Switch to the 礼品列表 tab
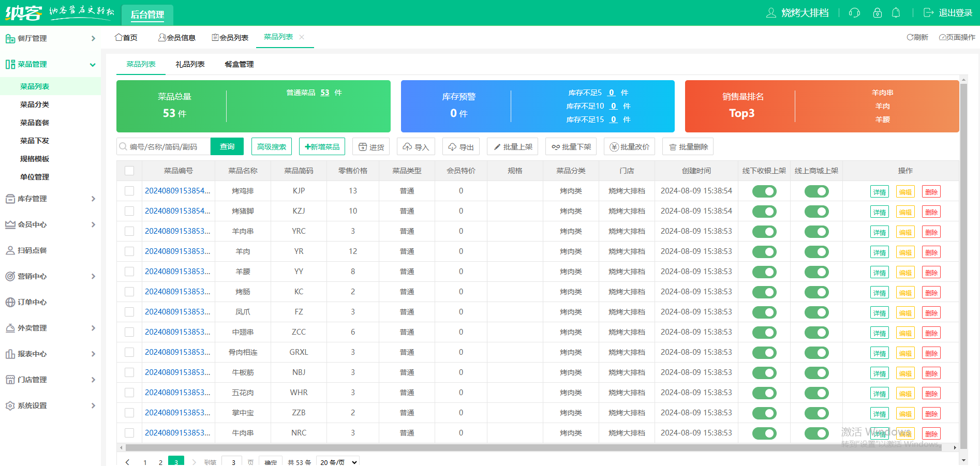Image resolution: width=980 pixels, height=466 pixels. click(x=190, y=64)
